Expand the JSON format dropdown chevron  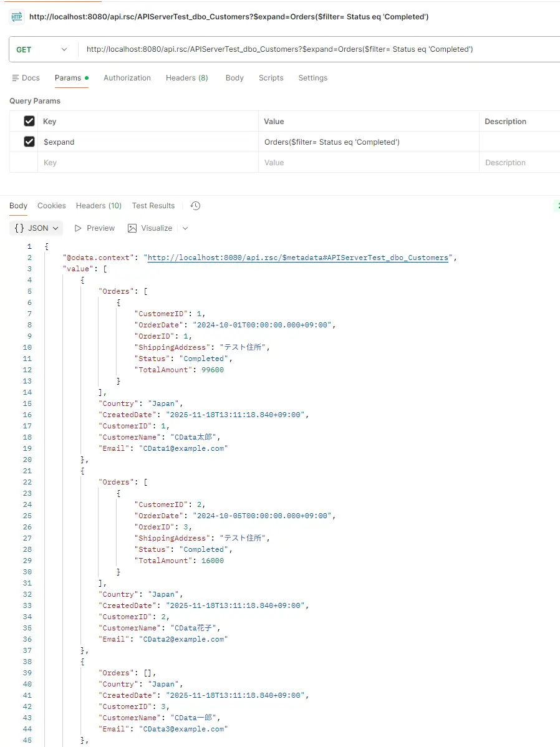click(56, 228)
